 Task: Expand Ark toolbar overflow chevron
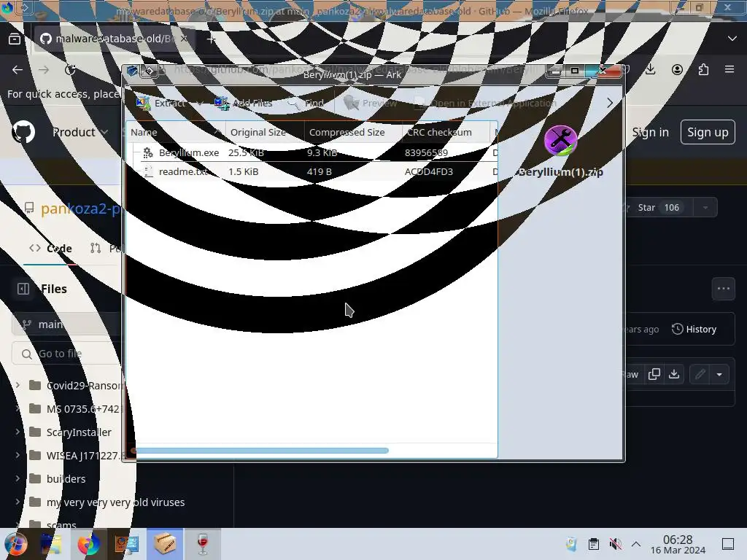tap(610, 103)
